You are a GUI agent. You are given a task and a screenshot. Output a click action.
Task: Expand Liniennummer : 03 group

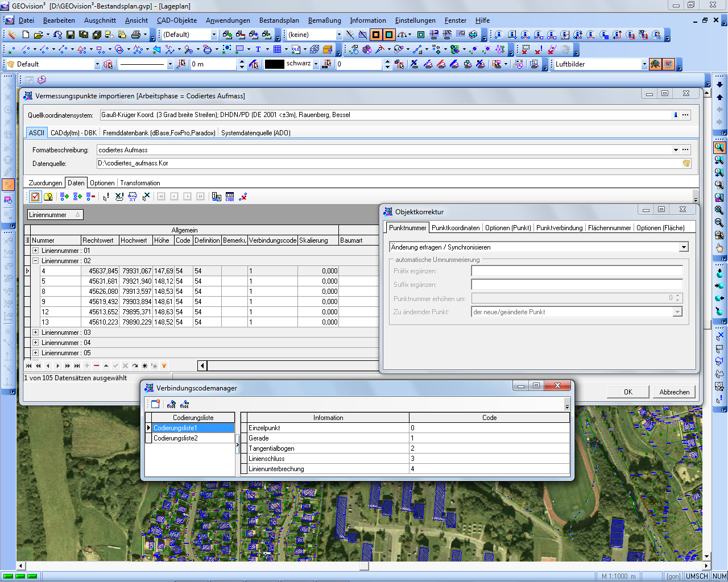[x=35, y=332]
